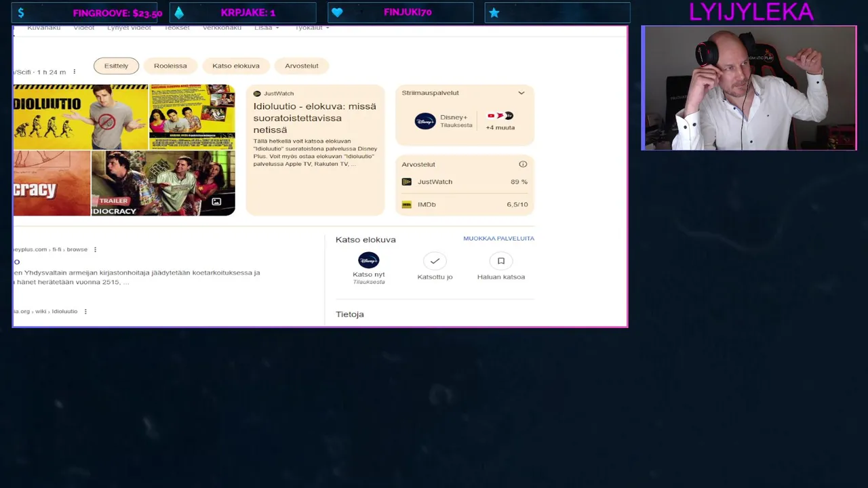This screenshot has height=488, width=868.
Task: Click MUOKKAA PALVELUITA link
Action: [498, 239]
